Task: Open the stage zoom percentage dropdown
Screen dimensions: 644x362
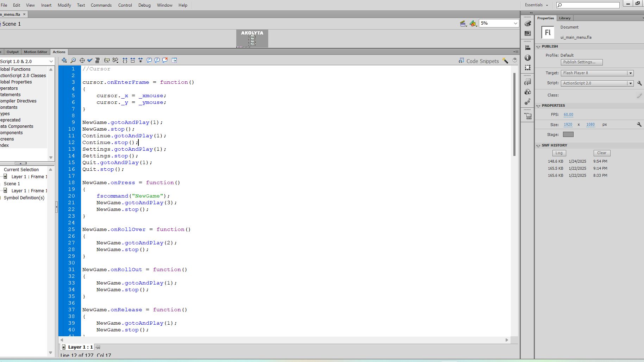Action: (x=515, y=24)
